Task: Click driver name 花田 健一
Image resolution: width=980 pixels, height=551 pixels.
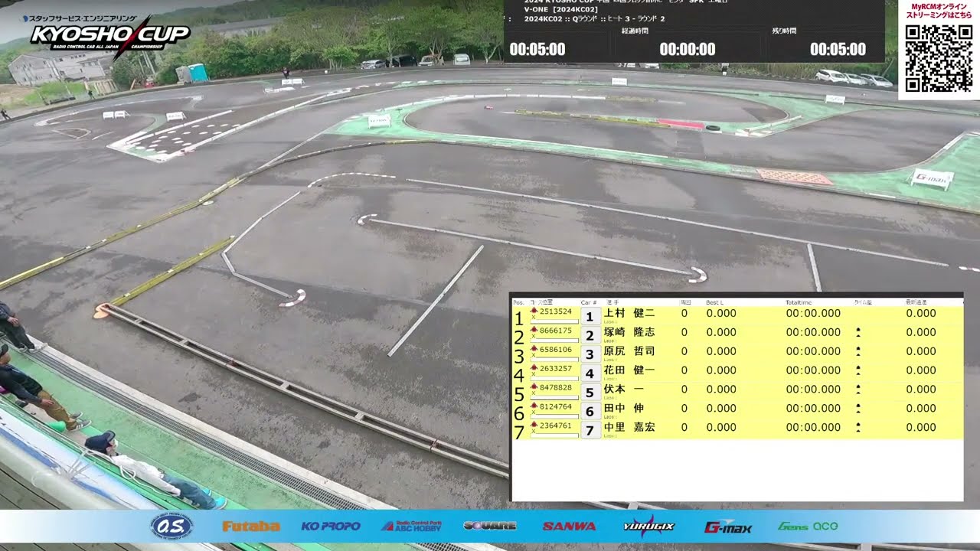Action: 629,370
